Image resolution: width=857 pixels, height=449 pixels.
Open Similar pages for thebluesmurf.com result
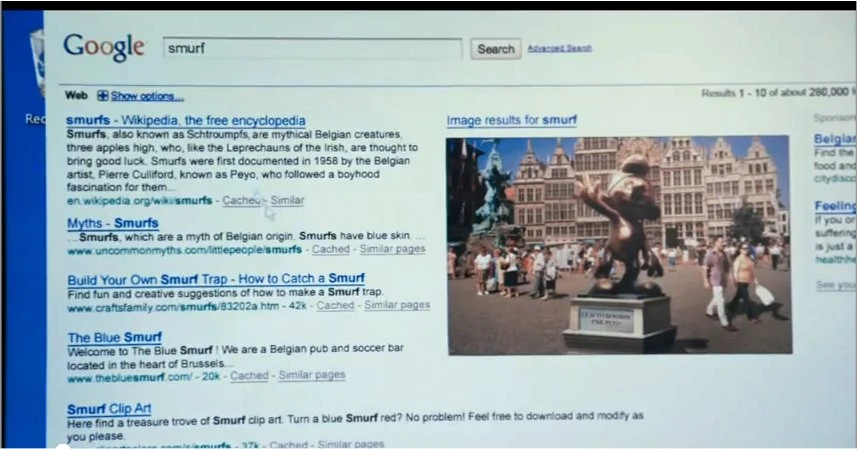(x=312, y=375)
